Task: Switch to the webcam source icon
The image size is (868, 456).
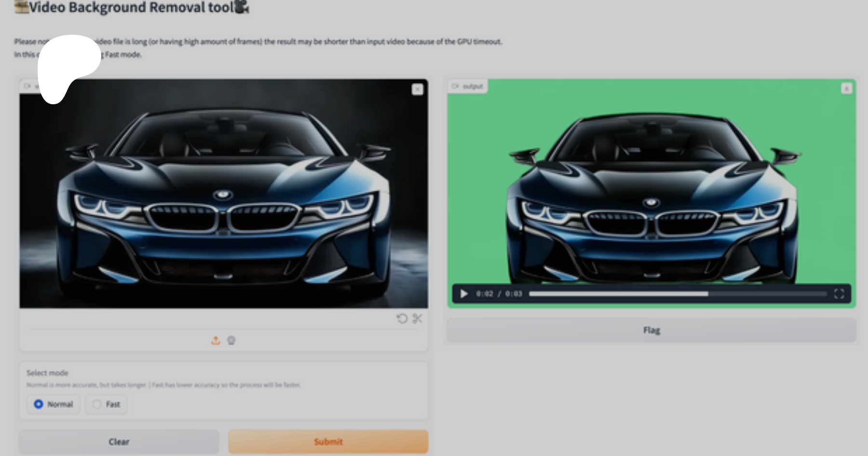Action: coord(231,341)
